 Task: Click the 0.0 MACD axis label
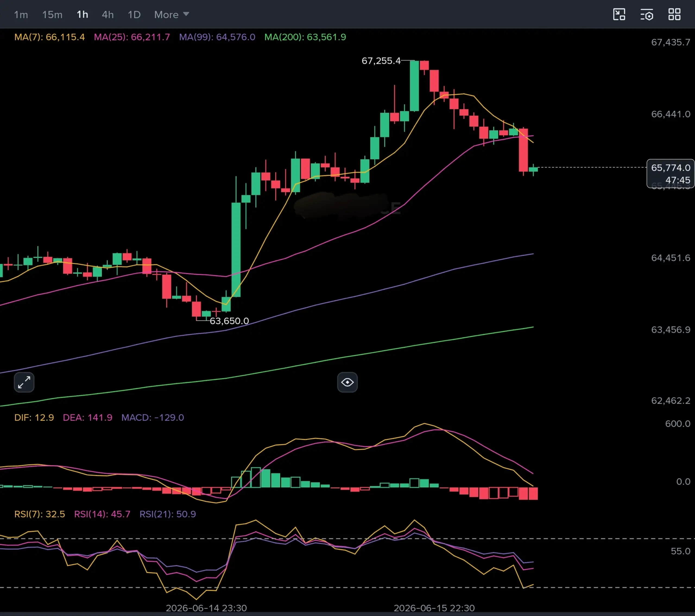click(683, 482)
